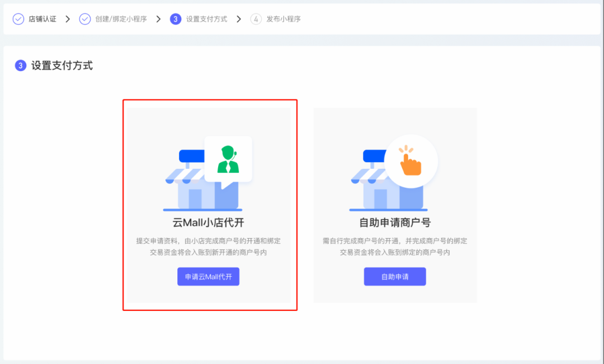This screenshot has height=364, width=604.
Task: Click the 自助申请 button
Action: click(x=395, y=277)
